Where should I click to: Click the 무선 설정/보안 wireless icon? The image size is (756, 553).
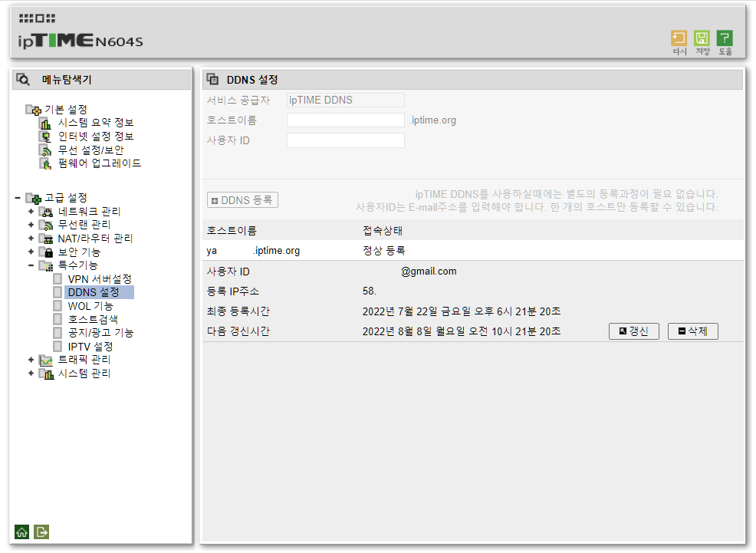44,150
